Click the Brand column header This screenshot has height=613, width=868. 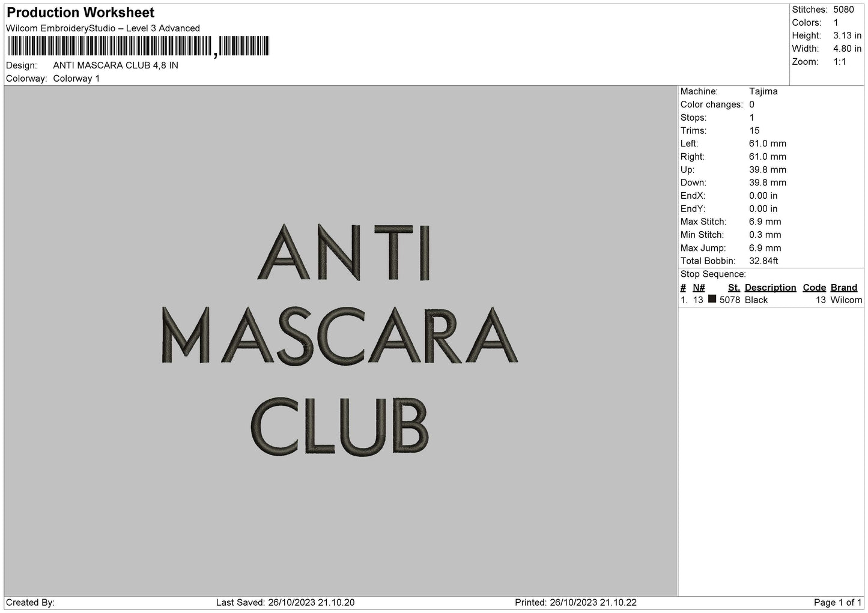click(844, 288)
